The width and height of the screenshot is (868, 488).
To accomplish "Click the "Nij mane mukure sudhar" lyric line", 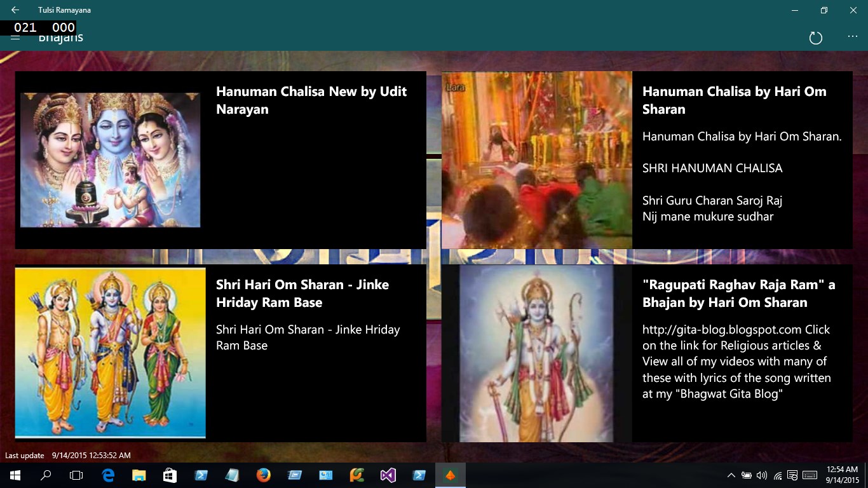I will click(708, 217).
